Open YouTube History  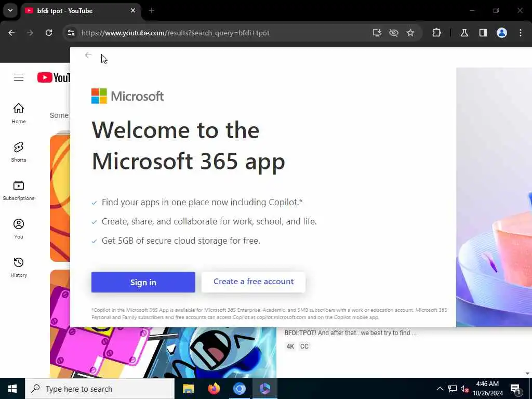coord(19,268)
